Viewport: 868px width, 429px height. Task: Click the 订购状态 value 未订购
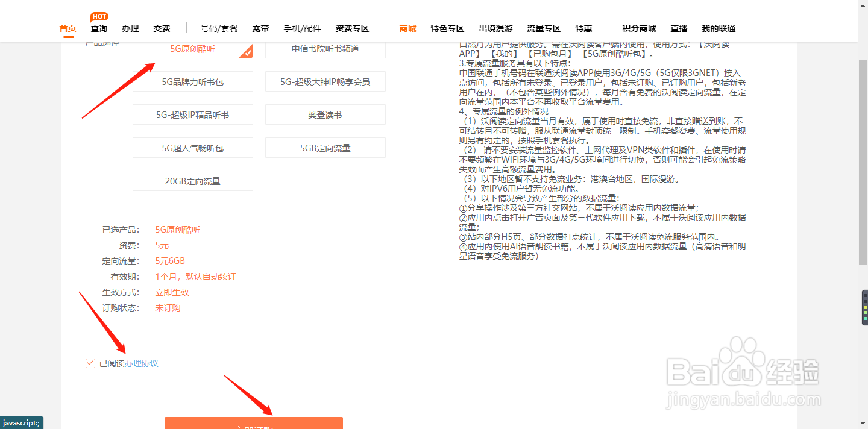tap(168, 308)
